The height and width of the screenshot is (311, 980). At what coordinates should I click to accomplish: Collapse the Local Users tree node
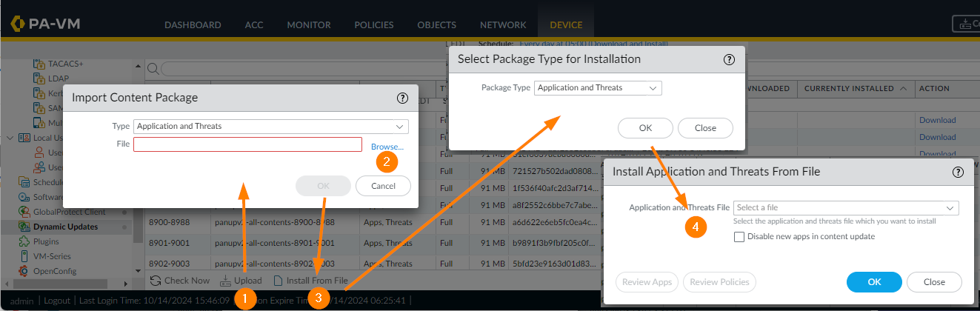(9, 138)
